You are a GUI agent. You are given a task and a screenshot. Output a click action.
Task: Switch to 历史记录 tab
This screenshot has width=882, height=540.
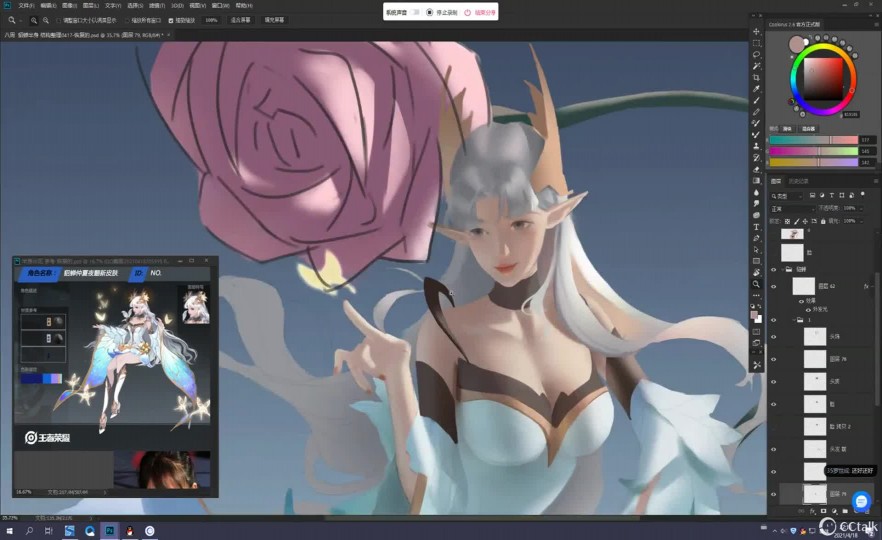click(x=798, y=181)
